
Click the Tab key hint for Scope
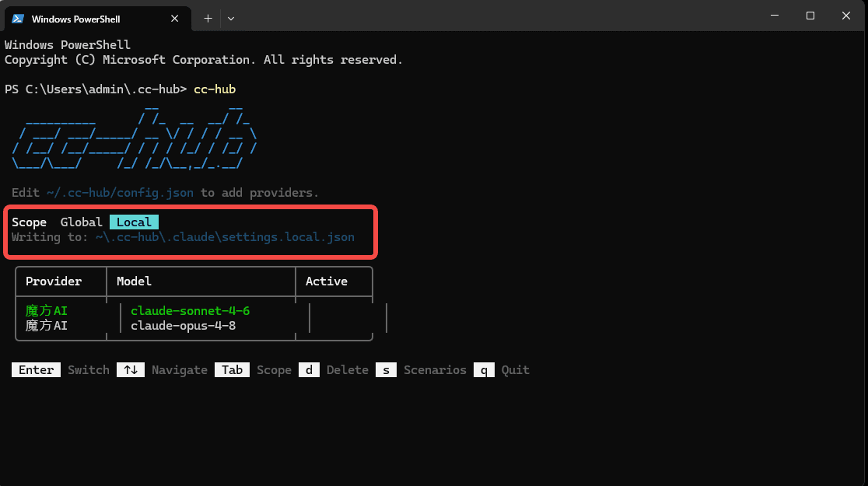coord(232,370)
